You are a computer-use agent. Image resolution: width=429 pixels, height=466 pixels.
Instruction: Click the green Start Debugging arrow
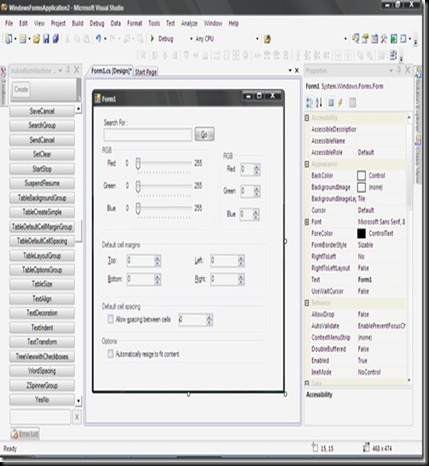pos(152,38)
